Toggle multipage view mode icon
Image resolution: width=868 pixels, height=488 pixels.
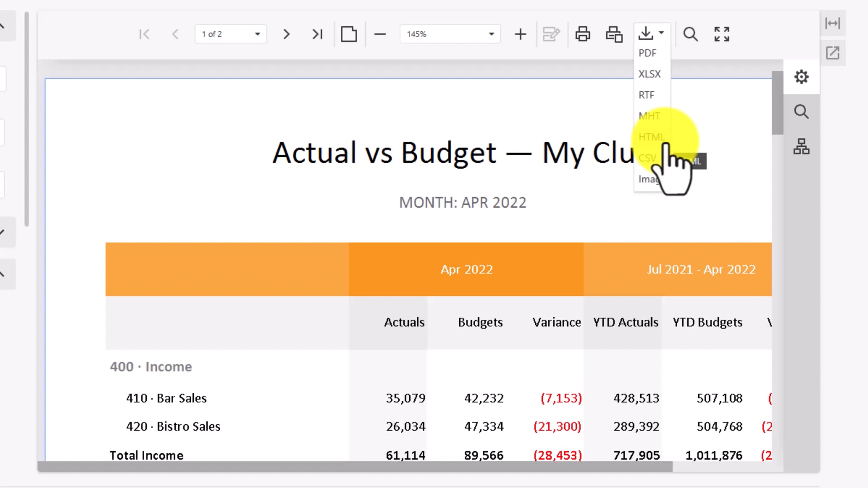349,34
